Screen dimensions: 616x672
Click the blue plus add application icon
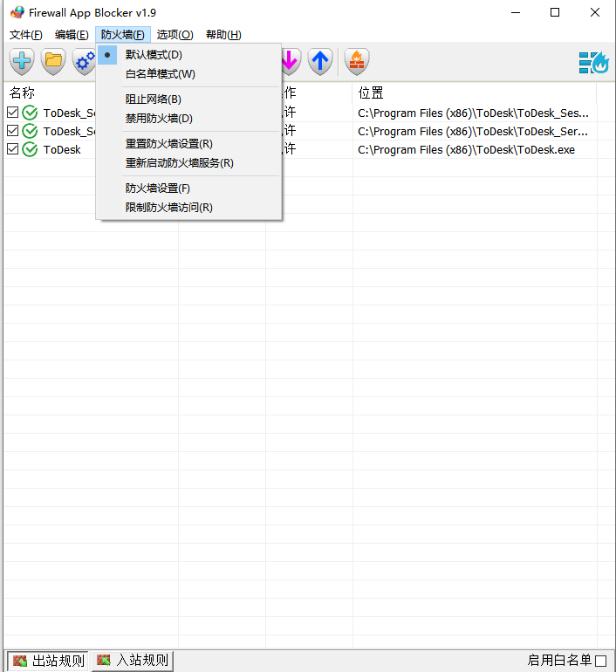click(22, 61)
